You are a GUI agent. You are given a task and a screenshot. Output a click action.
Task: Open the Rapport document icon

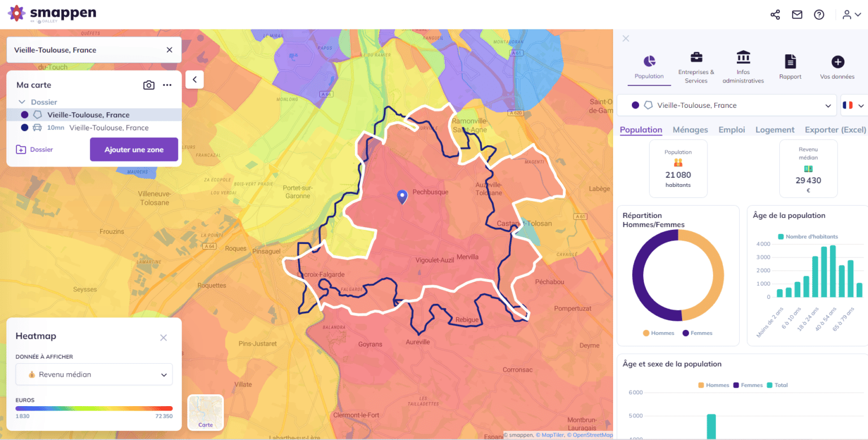pos(790,67)
